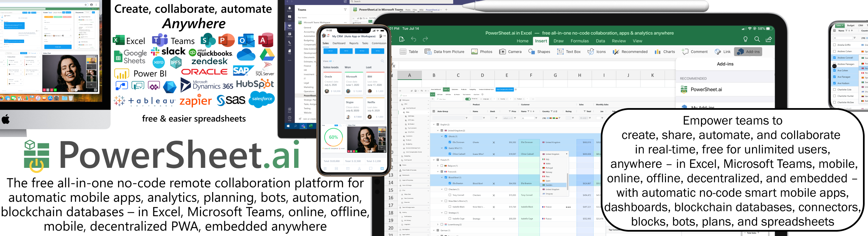Image resolution: width=868 pixels, height=236 pixels.
Task: Open the Marketing channel in Teams
Action: coord(309,87)
